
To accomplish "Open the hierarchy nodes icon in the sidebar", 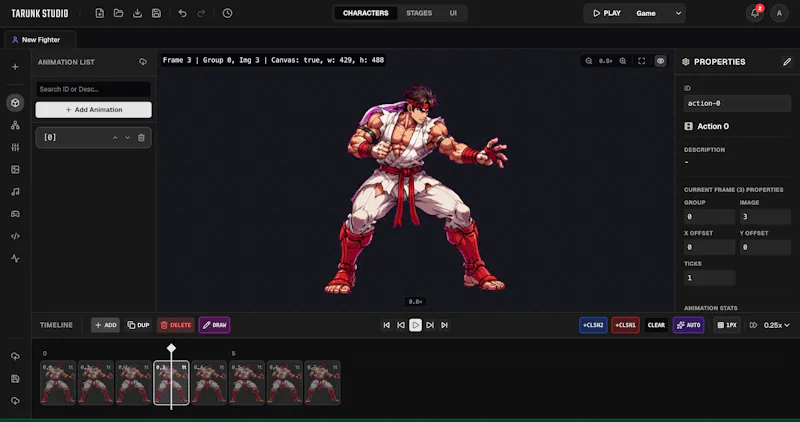I will [x=15, y=125].
